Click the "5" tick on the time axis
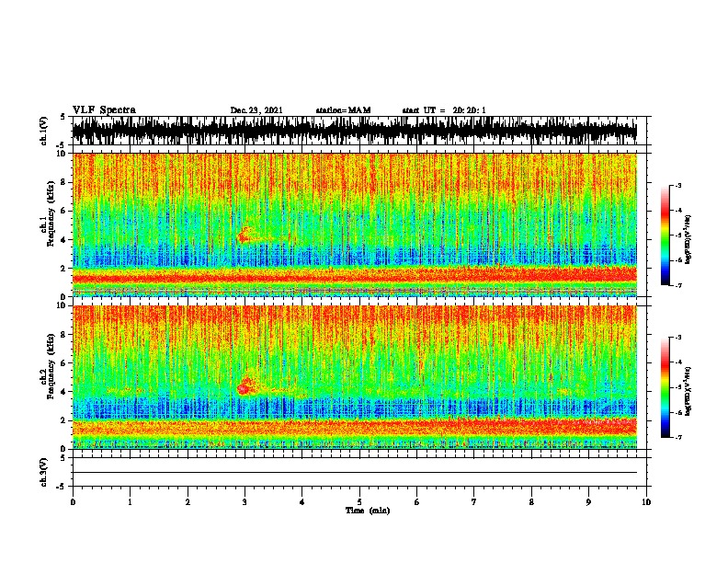The height and width of the screenshot is (563, 728). click(359, 502)
